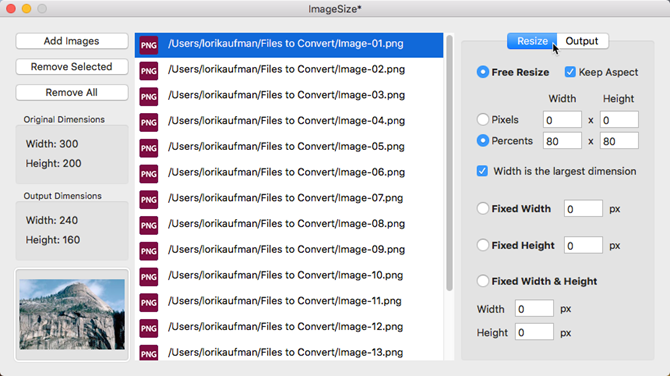The image size is (670, 376).
Task: Click the PNG icon for Image-11.png
Action: [x=149, y=302]
